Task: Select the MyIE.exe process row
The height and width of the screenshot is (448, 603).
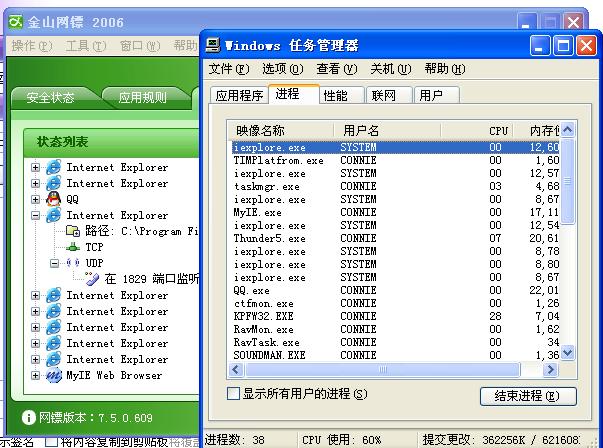Action: (395, 212)
